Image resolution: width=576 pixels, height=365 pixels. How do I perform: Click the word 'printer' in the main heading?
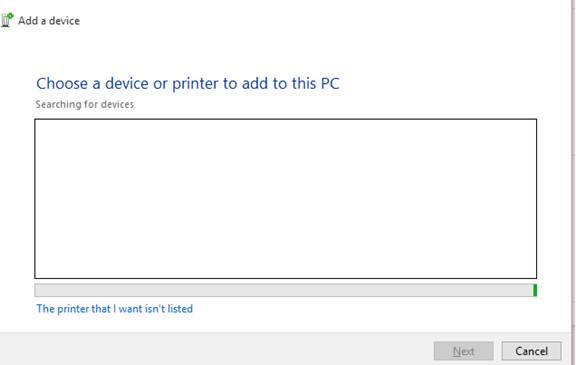click(x=195, y=84)
